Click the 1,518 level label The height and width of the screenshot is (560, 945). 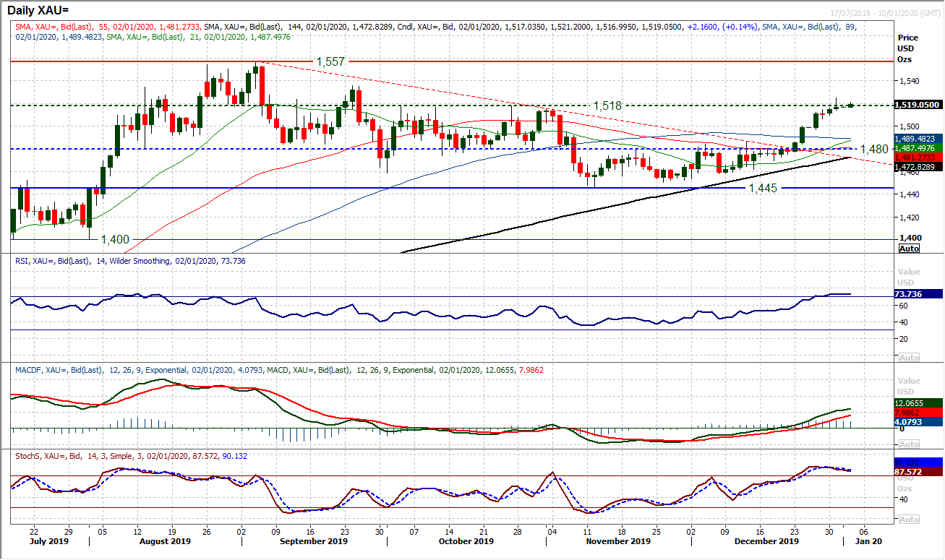click(x=608, y=105)
